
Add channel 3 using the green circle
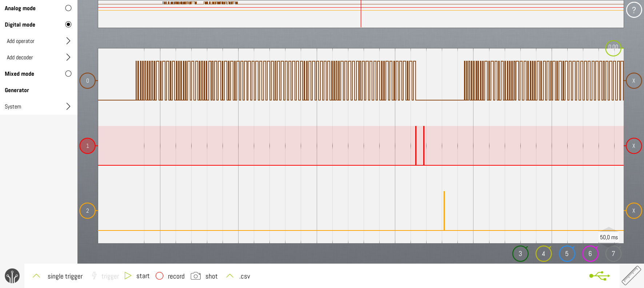click(520, 254)
